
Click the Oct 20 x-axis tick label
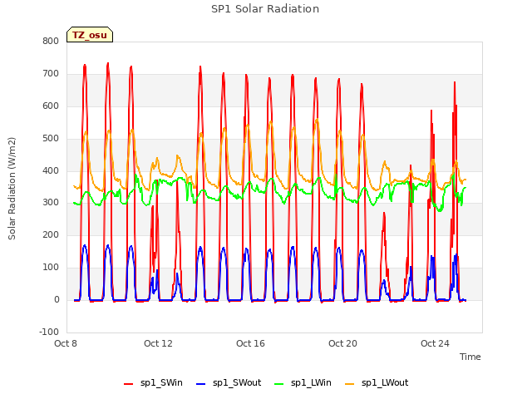[342, 343]
